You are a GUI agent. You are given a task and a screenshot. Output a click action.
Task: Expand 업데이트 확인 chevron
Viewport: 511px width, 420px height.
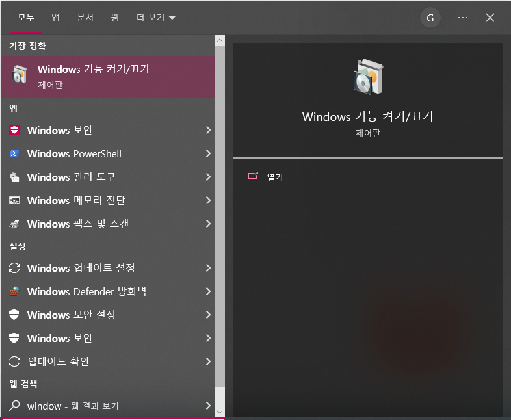(208, 361)
